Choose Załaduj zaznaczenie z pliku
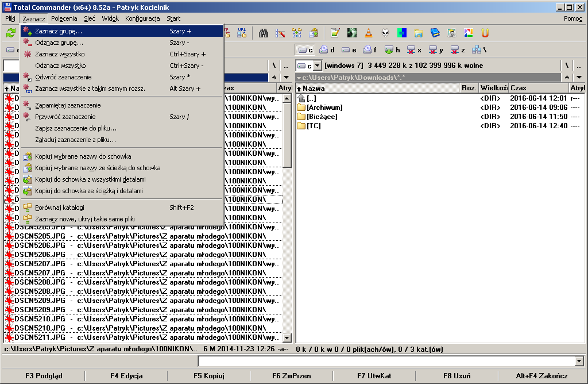This screenshot has width=588, height=384. (122, 140)
